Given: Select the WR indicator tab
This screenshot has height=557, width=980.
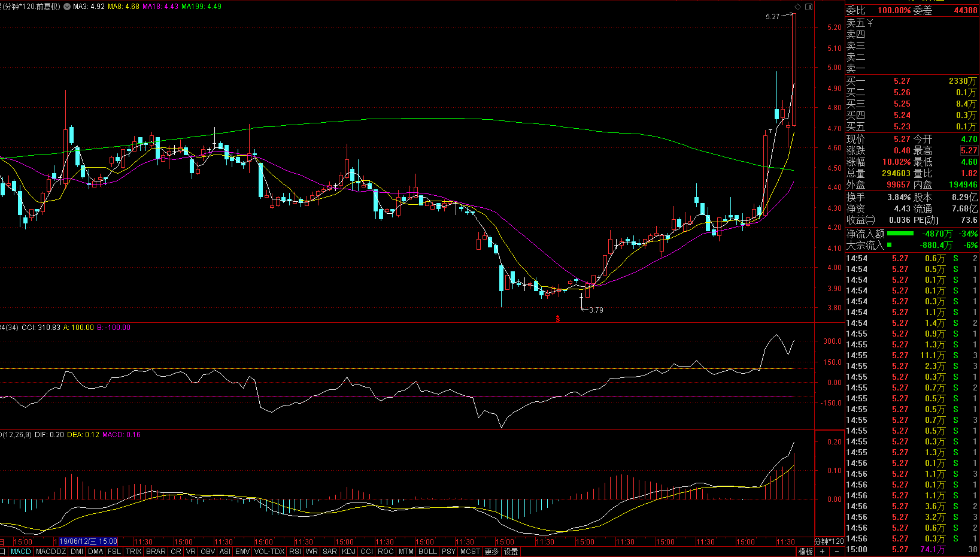Looking at the screenshot, I should pyautogui.click(x=312, y=552).
